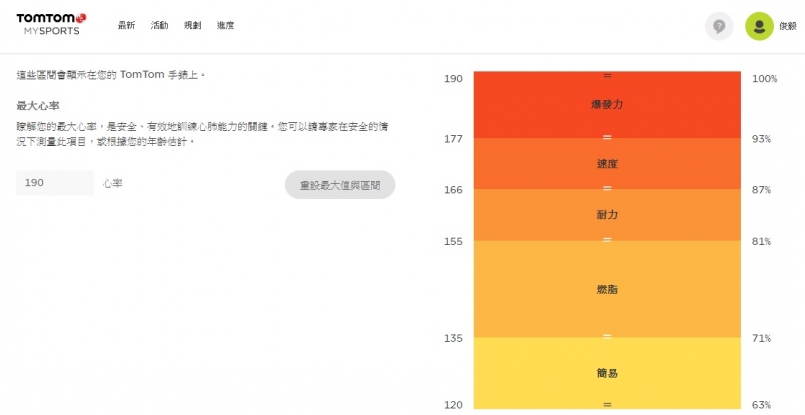
Task: Open the help question mark icon
Action: [x=719, y=26]
